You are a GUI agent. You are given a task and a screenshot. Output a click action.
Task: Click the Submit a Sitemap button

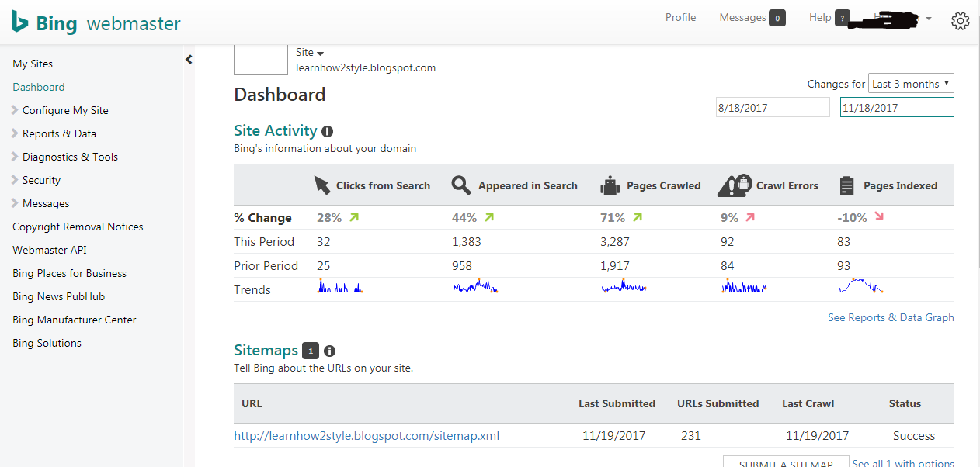tap(786, 462)
